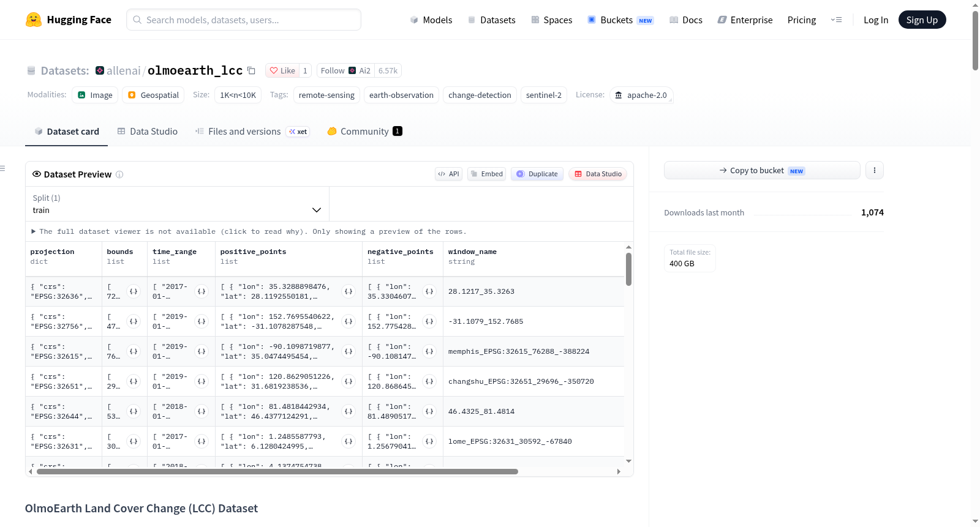Viewport: 980px width, 527px height.
Task: Click the preview table horizontal scrollbar
Action: tap(277, 471)
